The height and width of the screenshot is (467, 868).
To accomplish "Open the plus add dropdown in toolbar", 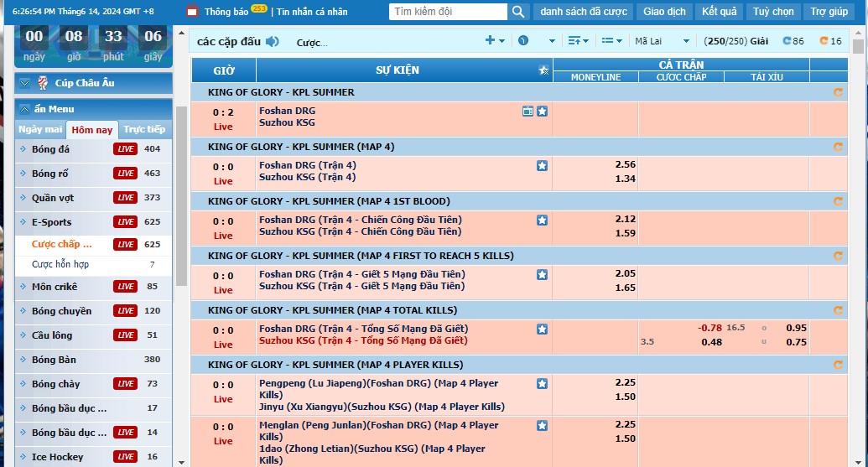I will click(495, 40).
